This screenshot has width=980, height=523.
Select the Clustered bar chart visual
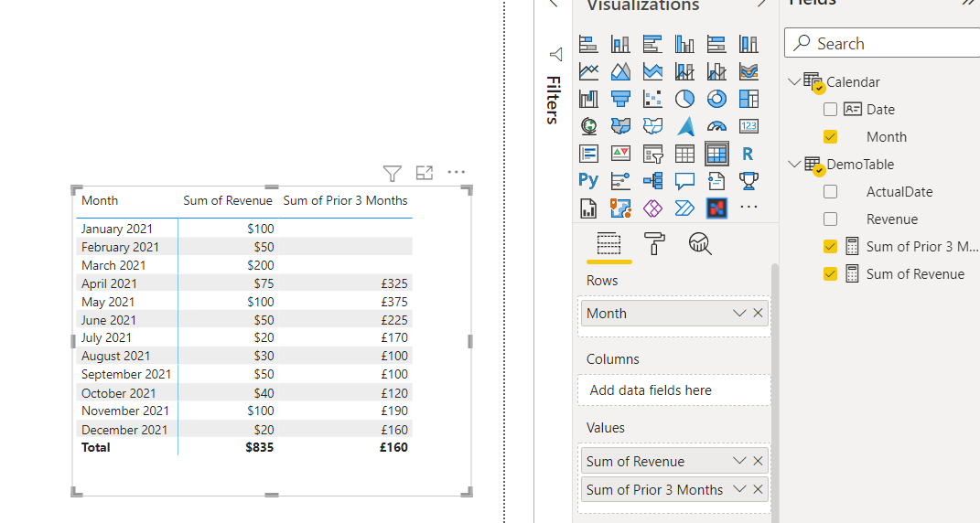652,44
